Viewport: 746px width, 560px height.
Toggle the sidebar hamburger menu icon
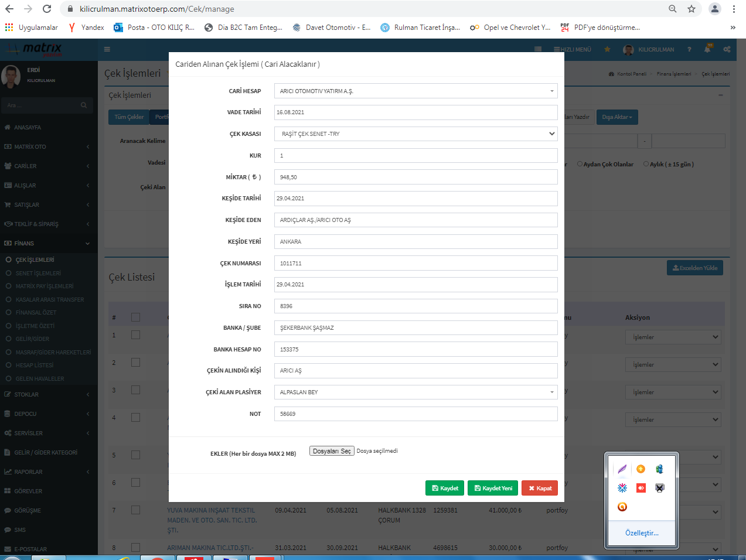pos(107,50)
